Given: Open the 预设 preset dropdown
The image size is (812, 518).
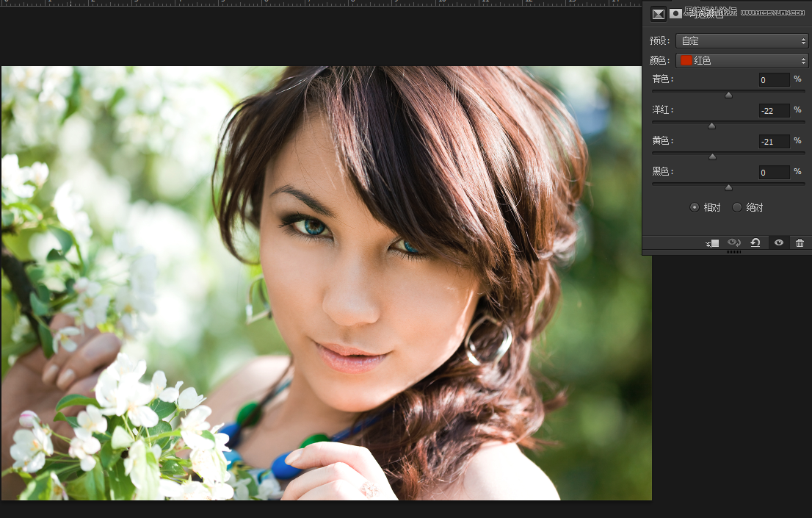Looking at the screenshot, I should 742,41.
